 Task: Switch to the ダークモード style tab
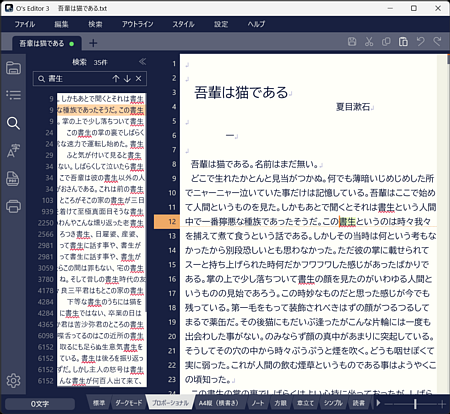pyautogui.click(x=129, y=403)
